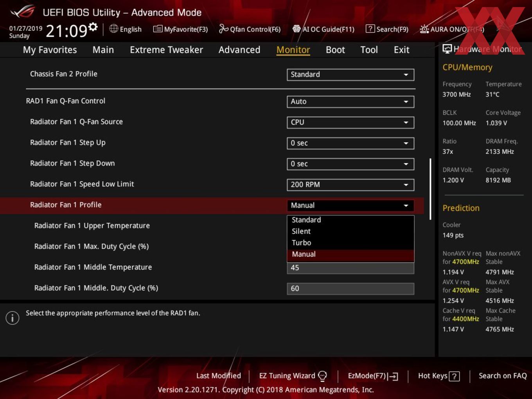The height and width of the screenshot is (399, 532).
Task: Open AI OC Guide(F11)
Action: pyautogui.click(x=324, y=29)
